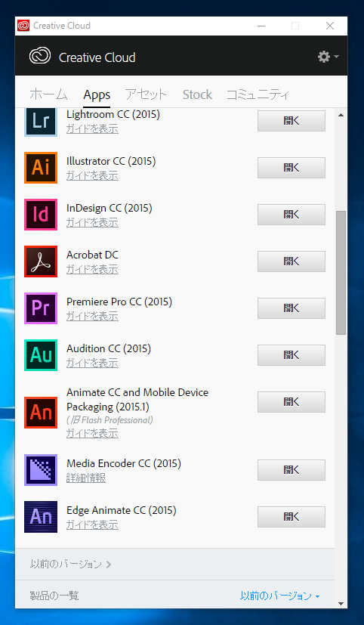This screenshot has width=364, height=625.
Task: Show guide link under Illustrator CC
Action: pyautogui.click(x=92, y=175)
